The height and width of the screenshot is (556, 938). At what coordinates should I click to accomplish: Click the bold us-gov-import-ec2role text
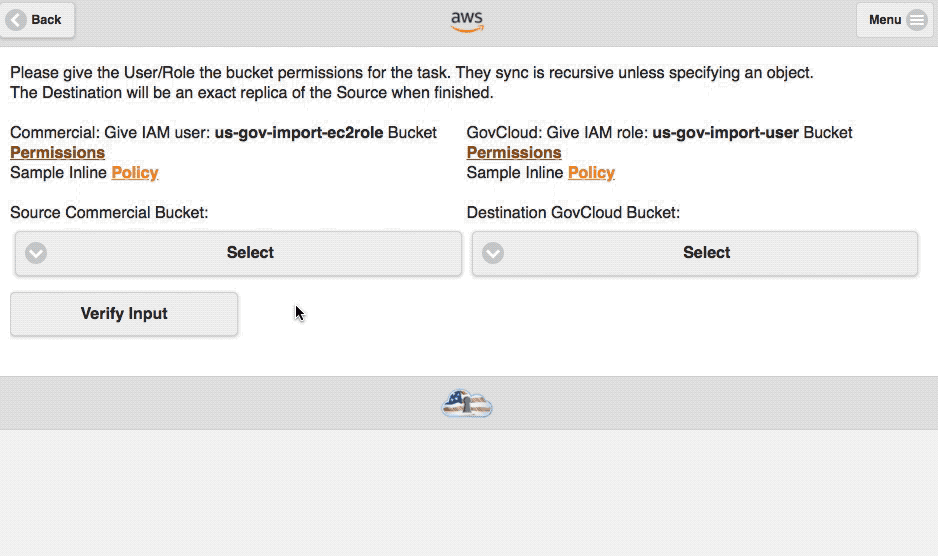(299, 132)
